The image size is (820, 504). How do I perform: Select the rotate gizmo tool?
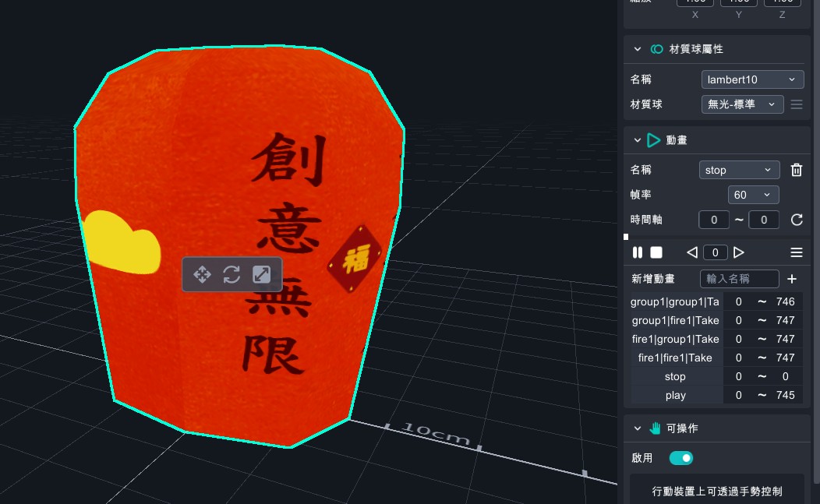click(x=232, y=274)
